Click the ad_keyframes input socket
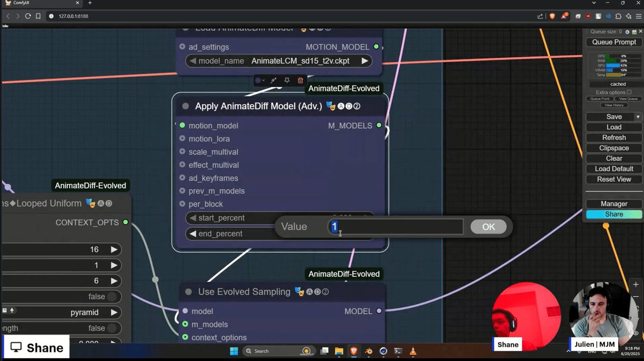Viewport: 644px width, 361px height. coord(182,178)
